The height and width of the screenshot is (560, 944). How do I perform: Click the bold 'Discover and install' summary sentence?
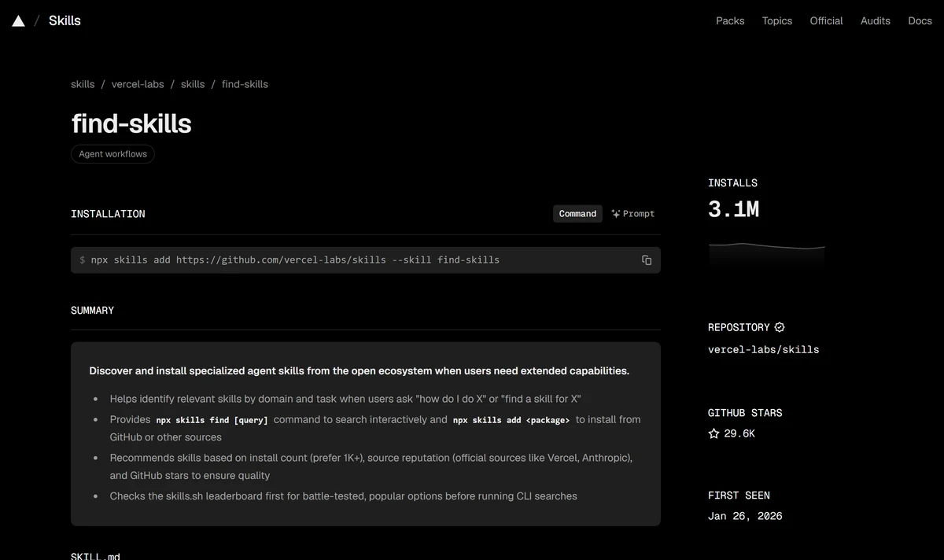click(x=359, y=370)
